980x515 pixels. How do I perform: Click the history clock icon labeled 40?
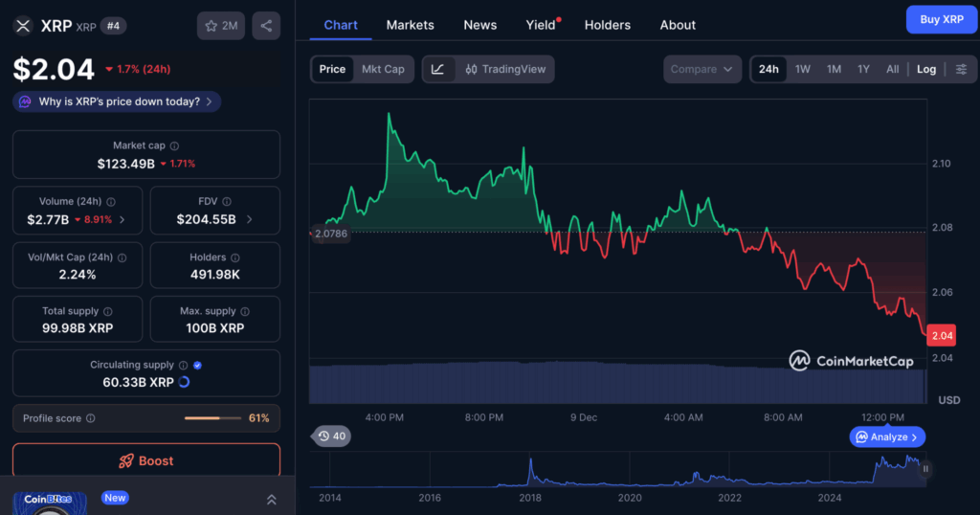click(x=332, y=437)
